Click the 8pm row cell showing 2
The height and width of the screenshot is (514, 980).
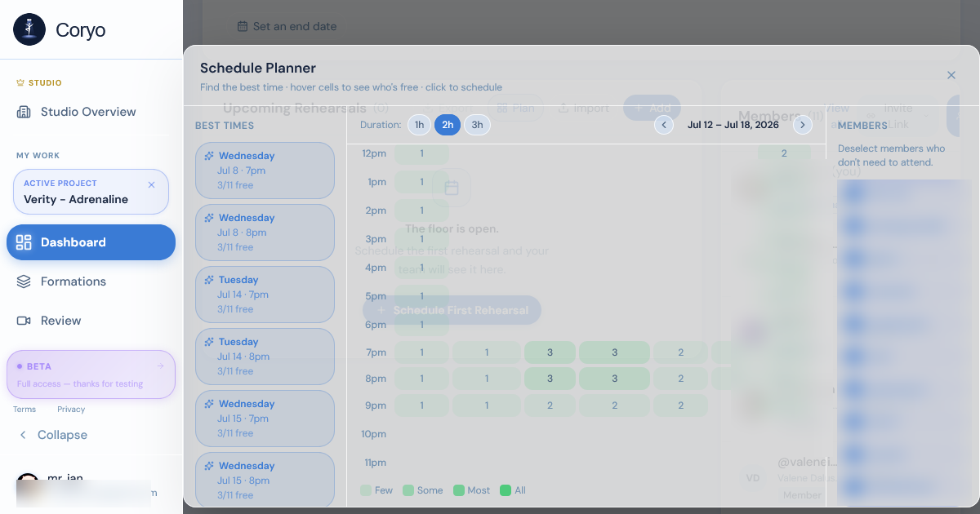click(x=681, y=379)
